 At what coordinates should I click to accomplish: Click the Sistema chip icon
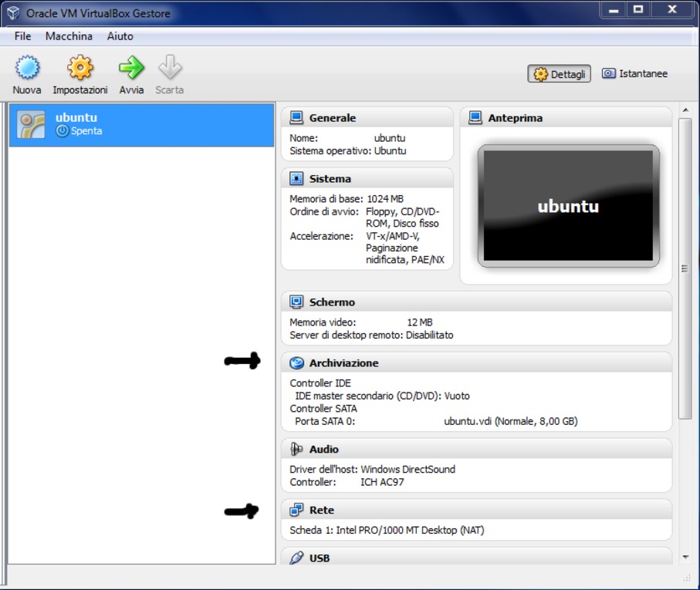click(x=296, y=179)
